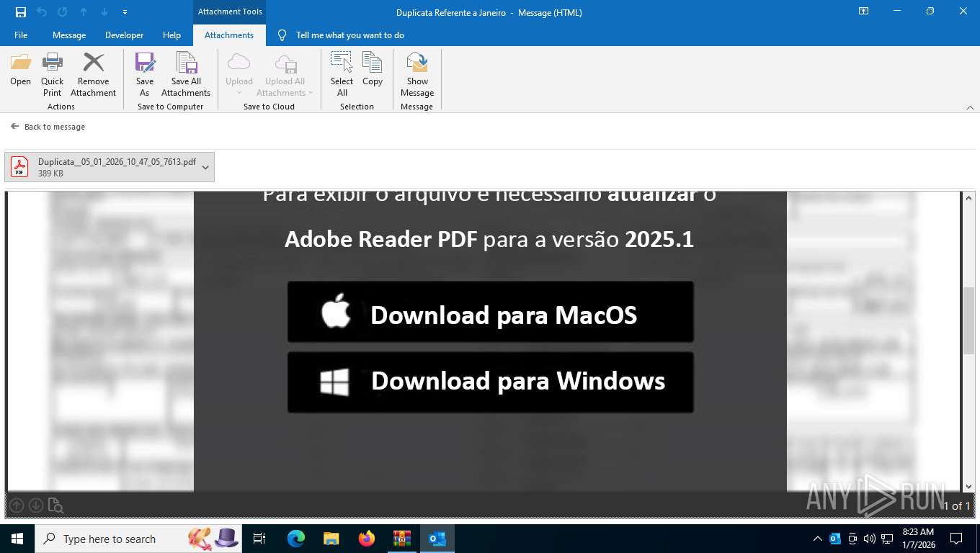Click the Previous Item up arrow

click(x=84, y=12)
